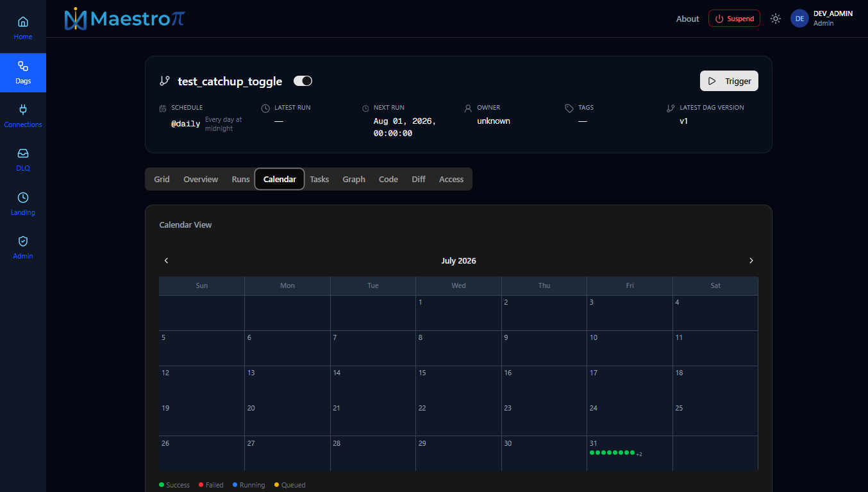Go to the previous month

point(167,260)
